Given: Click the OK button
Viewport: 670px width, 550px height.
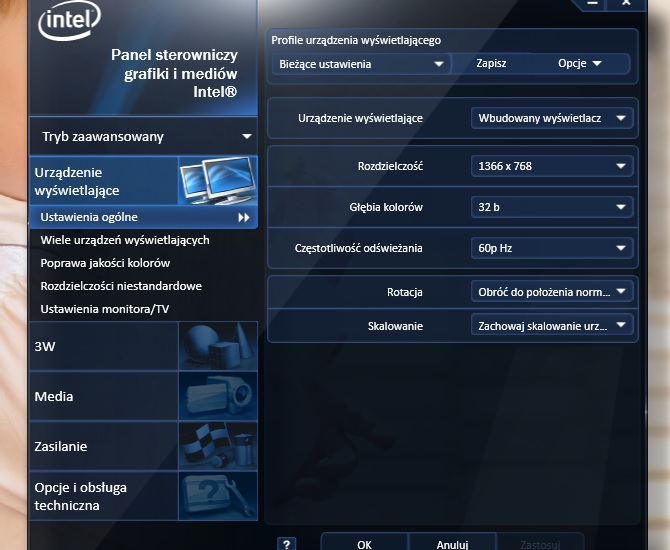Looking at the screenshot, I should (364, 543).
